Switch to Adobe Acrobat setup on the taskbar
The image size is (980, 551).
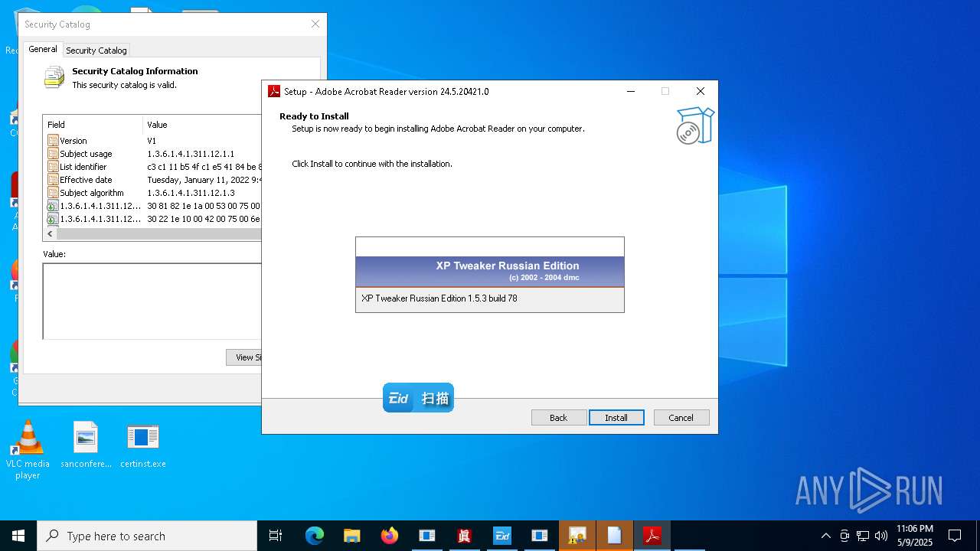[x=652, y=536]
